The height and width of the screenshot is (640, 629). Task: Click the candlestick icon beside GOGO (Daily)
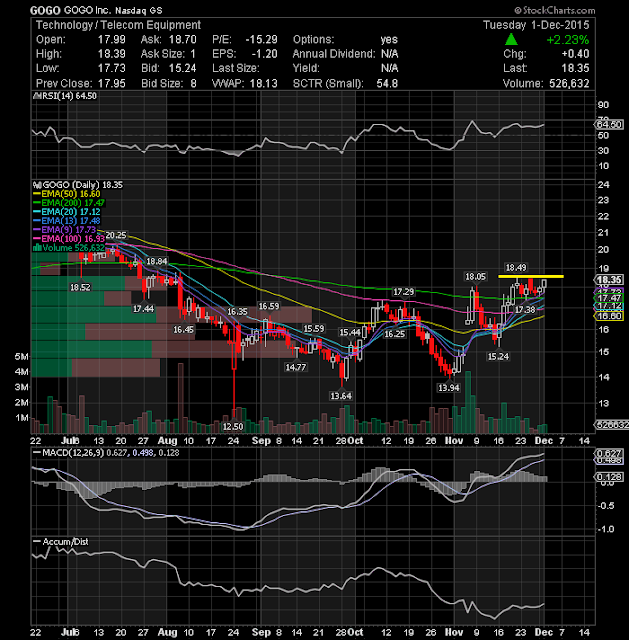pos(37,185)
